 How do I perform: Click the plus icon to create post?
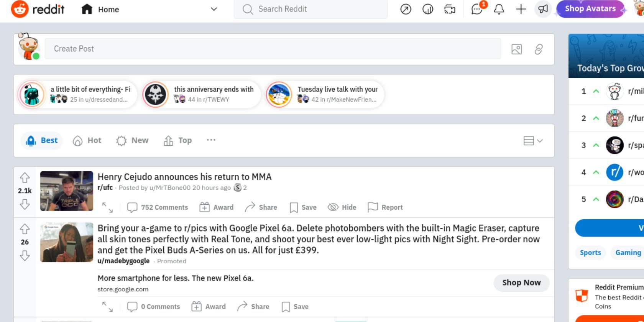(x=521, y=9)
